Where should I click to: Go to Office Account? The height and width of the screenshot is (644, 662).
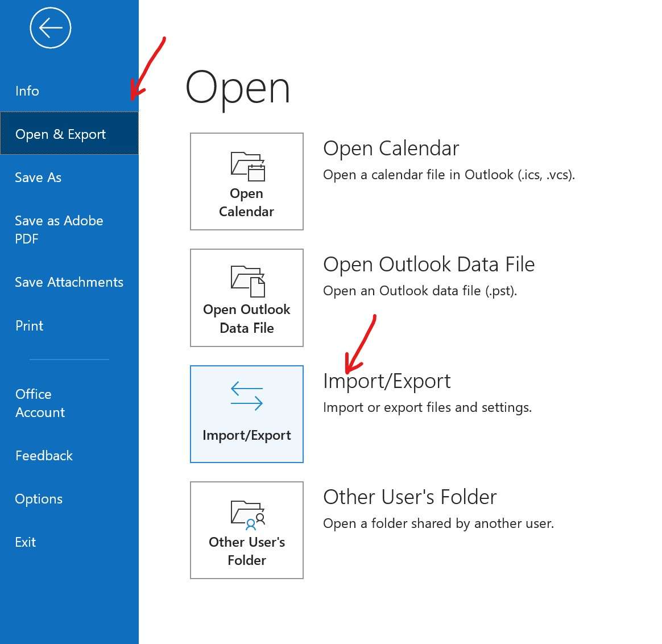(40, 403)
